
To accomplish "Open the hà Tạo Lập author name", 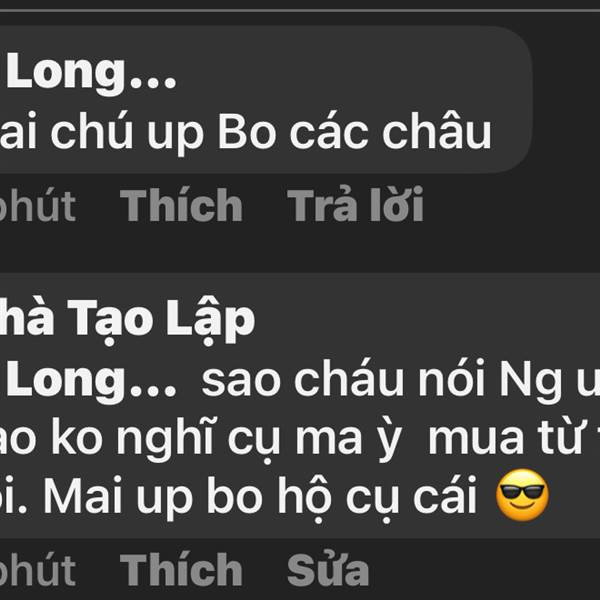I will 126,320.
